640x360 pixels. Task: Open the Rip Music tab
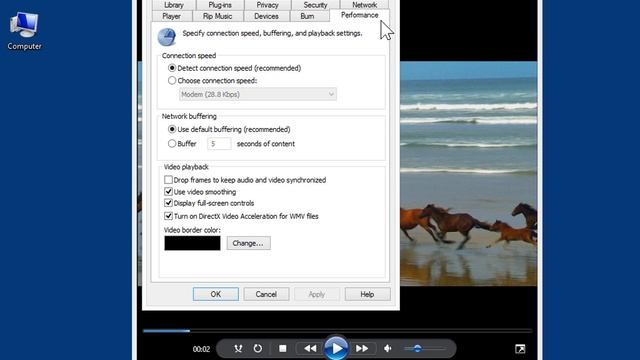click(x=217, y=16)
